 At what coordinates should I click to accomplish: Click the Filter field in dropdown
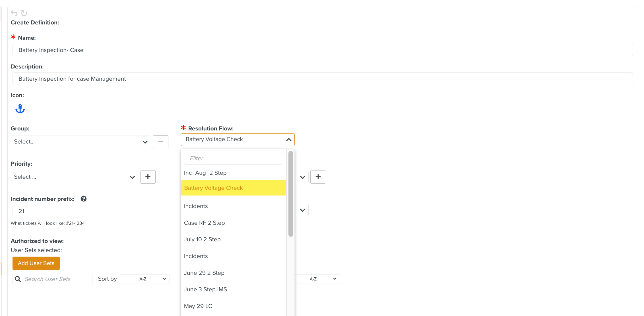pos(233,158)
